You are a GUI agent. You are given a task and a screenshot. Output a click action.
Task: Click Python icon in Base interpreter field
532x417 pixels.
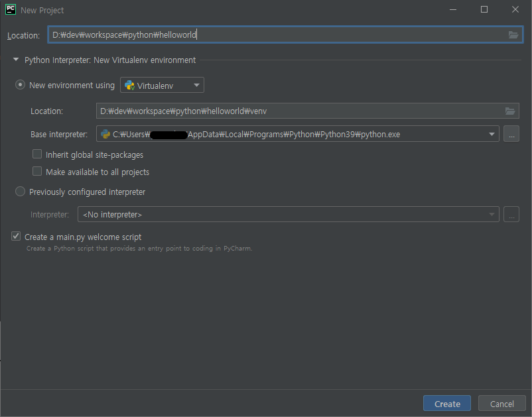(x=105, y=135)
